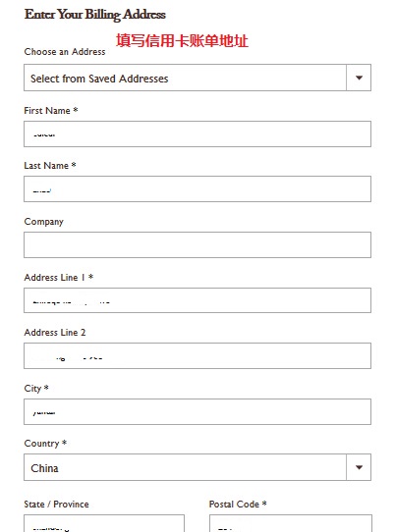Focus the State / Province input box
Screen dimensions: 395x532
104,523
